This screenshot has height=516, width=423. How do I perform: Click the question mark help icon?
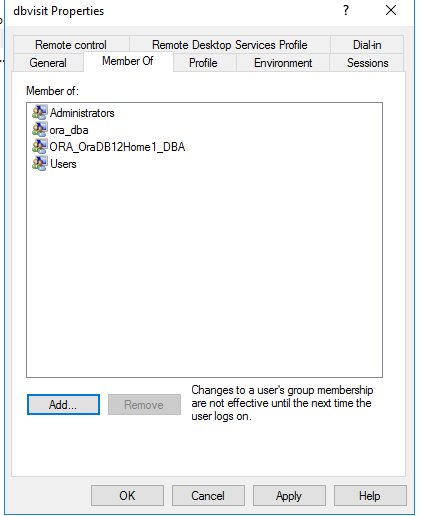(346, 10)
